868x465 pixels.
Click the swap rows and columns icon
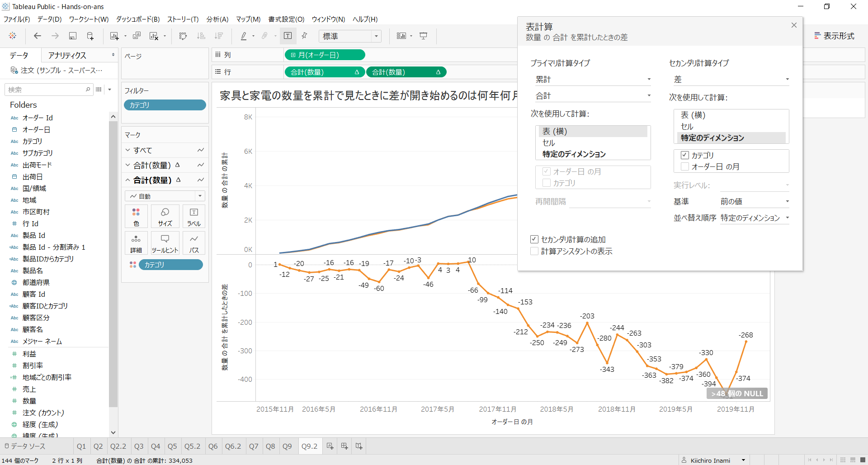(183, 36)
